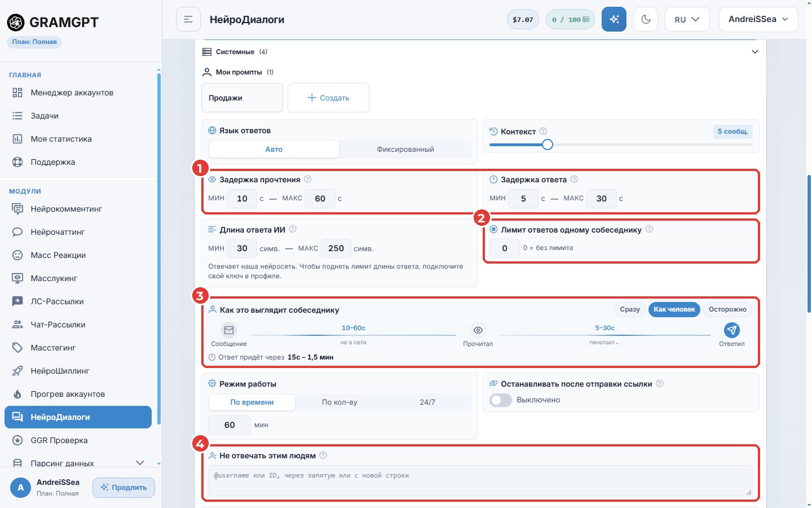Open Менеджер аккаунтов in sidebar

coord(78,93)
